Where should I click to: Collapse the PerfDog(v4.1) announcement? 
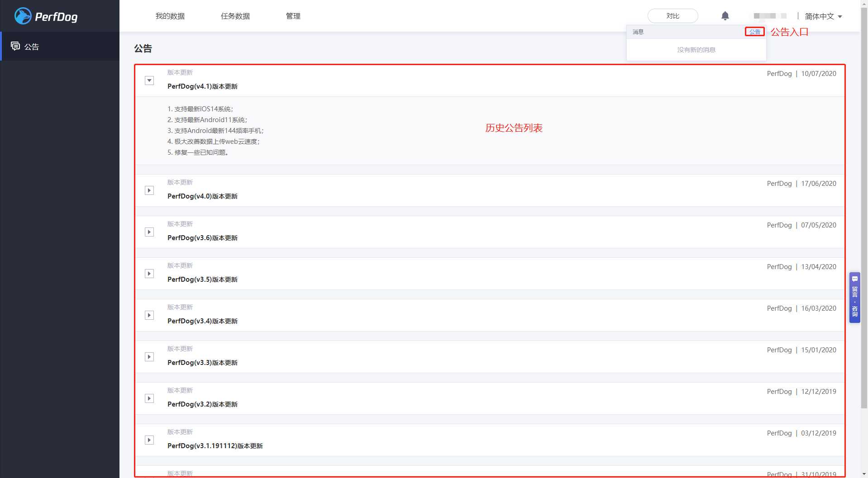pyautogui.click(x=149, y=80)
